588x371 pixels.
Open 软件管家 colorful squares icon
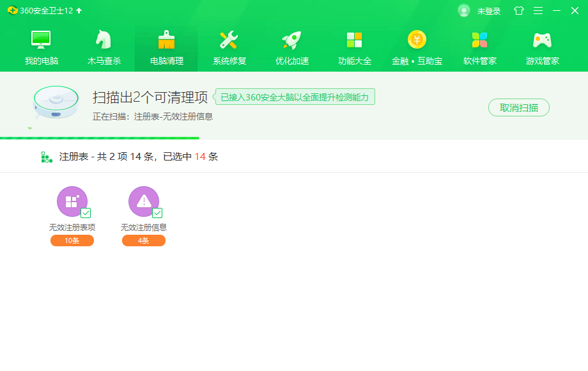479,40
